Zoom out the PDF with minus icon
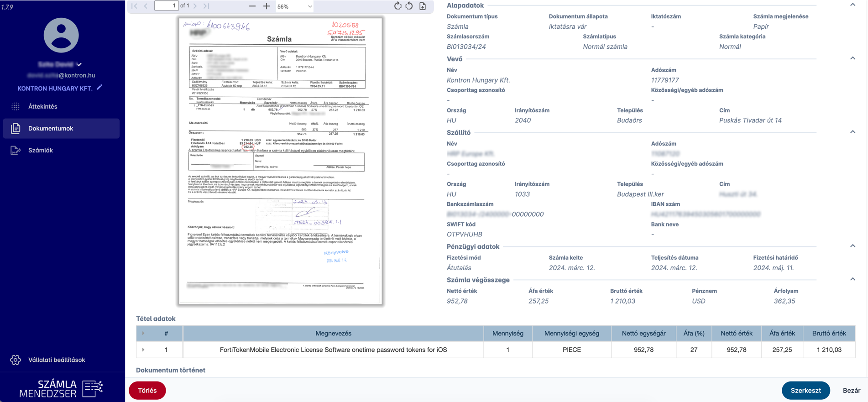Screen dimensions: 868x402 (x=252, y=6)
